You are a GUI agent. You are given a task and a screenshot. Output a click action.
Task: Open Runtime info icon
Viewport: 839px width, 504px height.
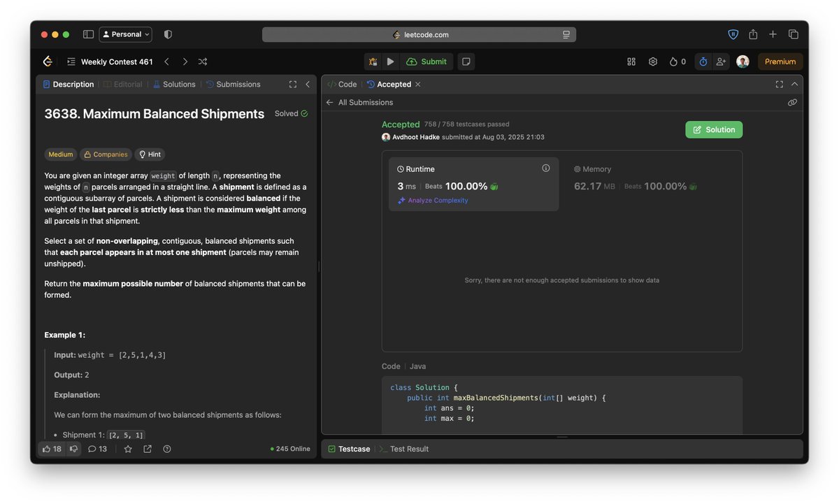546,168
